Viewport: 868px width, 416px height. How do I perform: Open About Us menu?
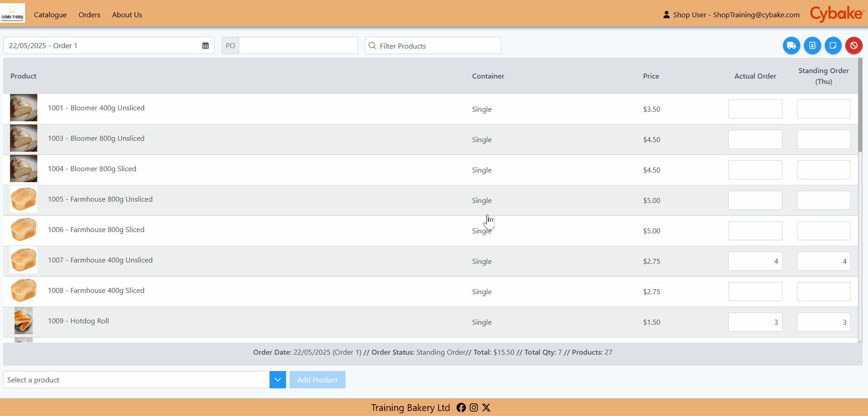tap(127, 15)
